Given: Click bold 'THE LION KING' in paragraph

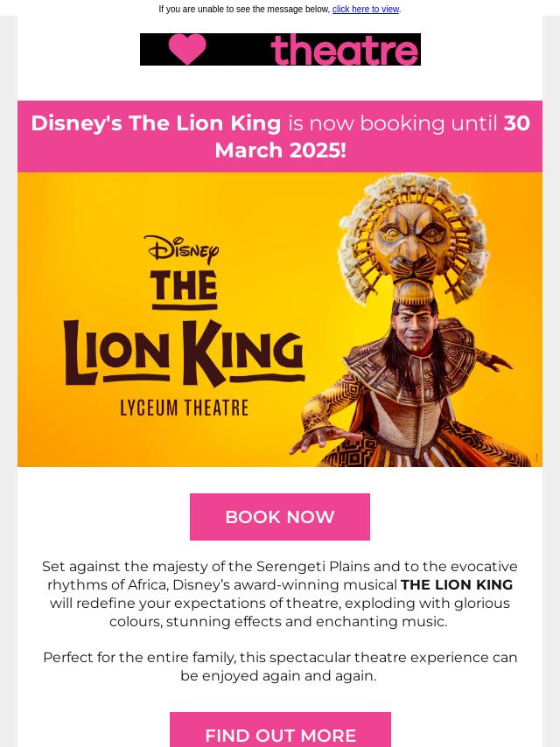Looking at the screenshot, I should 457,585.
